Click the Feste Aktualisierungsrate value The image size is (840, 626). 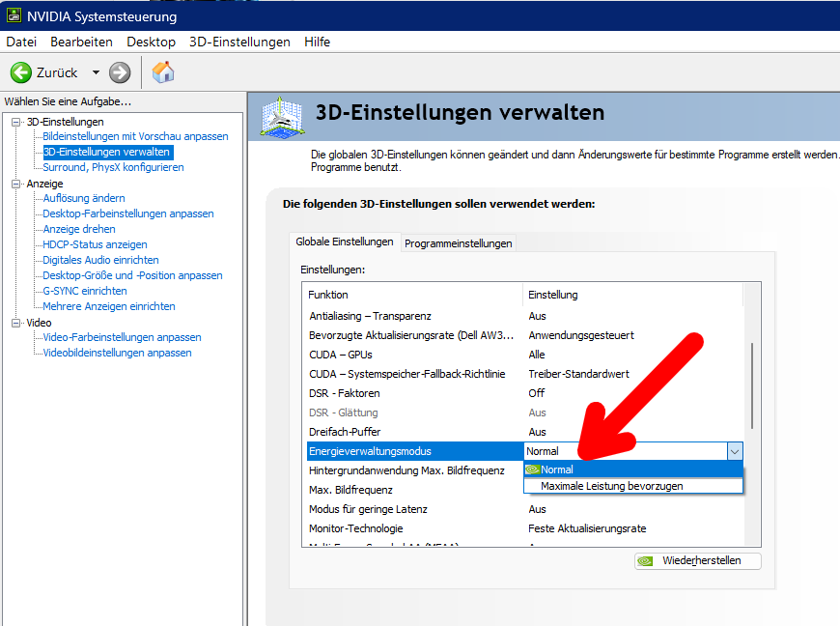coord(587,528)
